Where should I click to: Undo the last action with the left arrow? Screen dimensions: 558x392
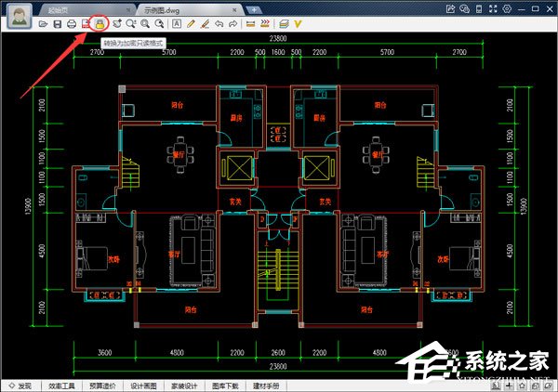pyautogui.click(x=219, y=24)
